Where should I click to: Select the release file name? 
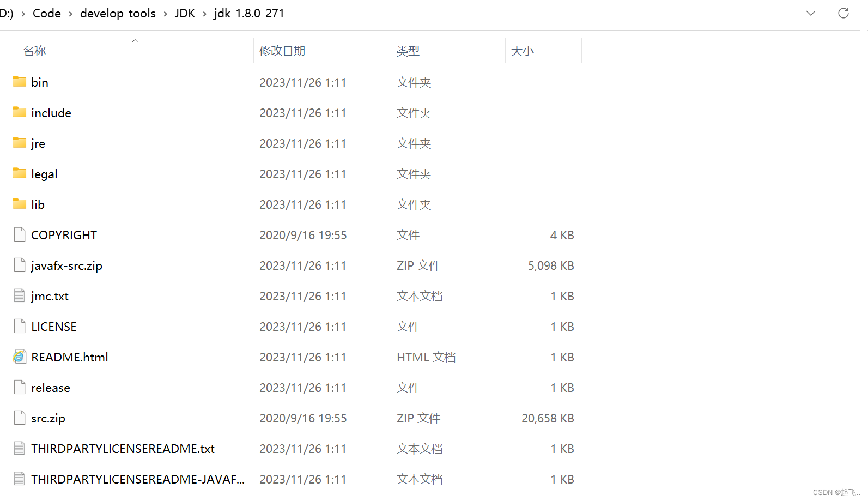click(x=51, y=388)
